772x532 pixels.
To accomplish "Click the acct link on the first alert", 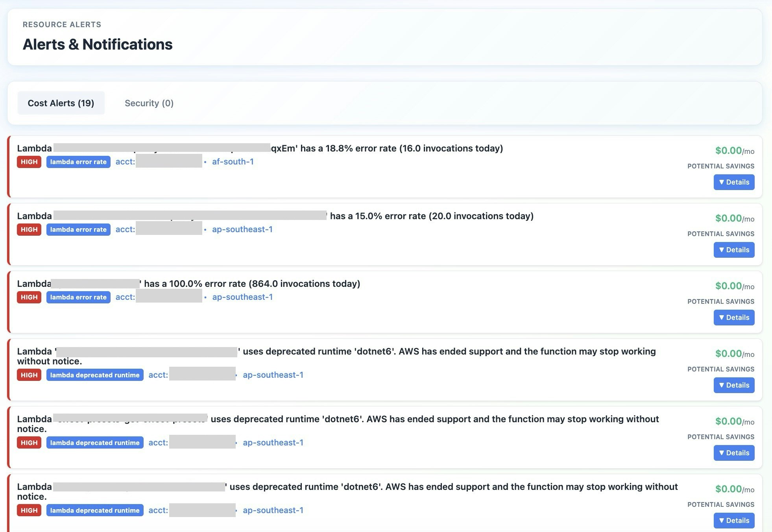I will 125,162.
